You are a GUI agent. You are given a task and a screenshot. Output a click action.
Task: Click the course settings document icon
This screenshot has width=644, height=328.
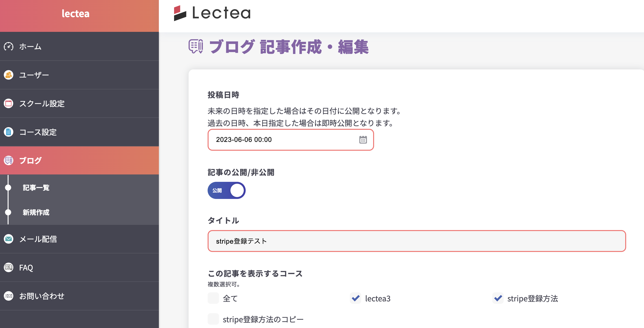[x=9, y=132]
